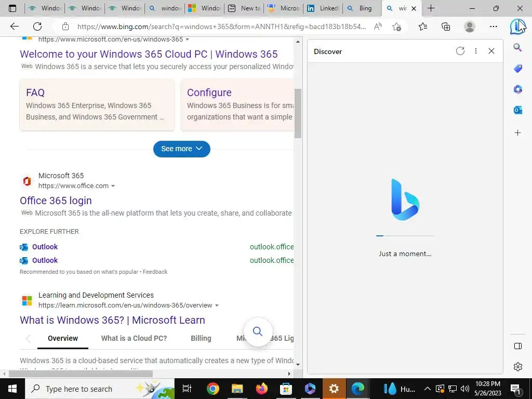Open the Configure card

point(237,105)
